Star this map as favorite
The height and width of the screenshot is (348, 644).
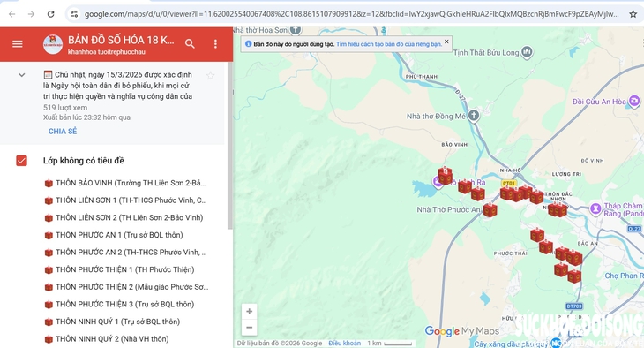pyautogui.click(x=210, y=75)
